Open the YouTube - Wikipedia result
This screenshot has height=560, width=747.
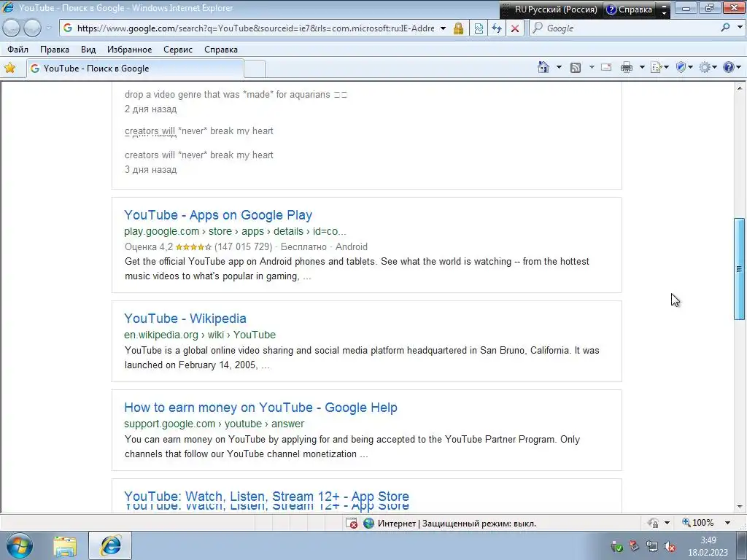(185, 318)
